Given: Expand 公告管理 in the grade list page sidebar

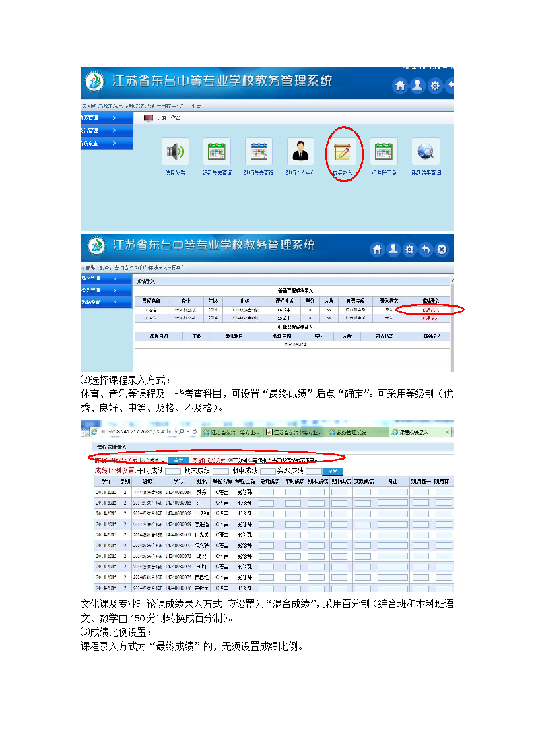Looking at the screenshot, I should tap(106, 290).
